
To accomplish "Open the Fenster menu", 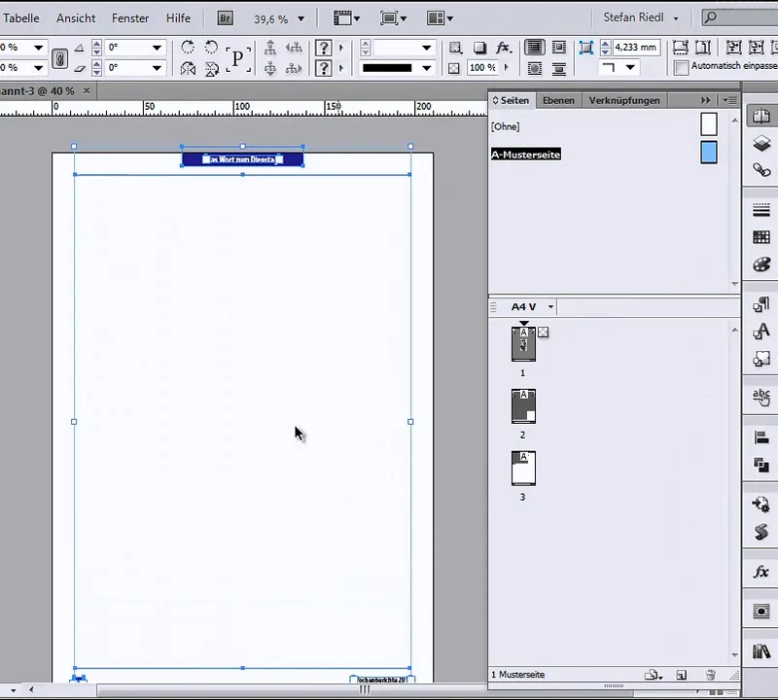I will 130,18.
